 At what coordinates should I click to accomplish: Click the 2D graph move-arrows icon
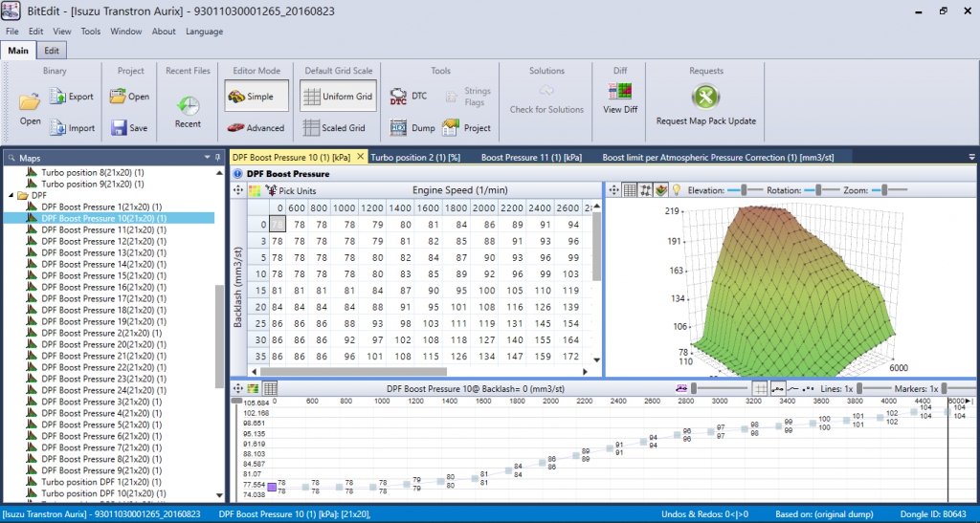(237, 388)
